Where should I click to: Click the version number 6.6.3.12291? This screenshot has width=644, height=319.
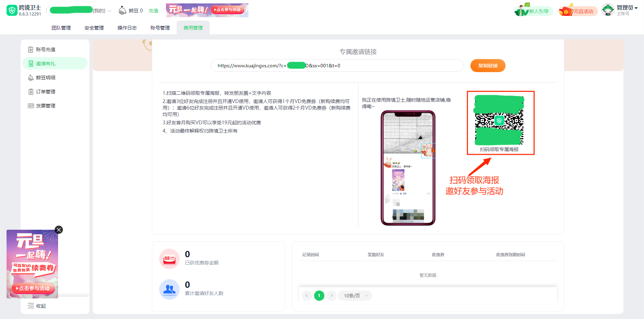[30, 14]
